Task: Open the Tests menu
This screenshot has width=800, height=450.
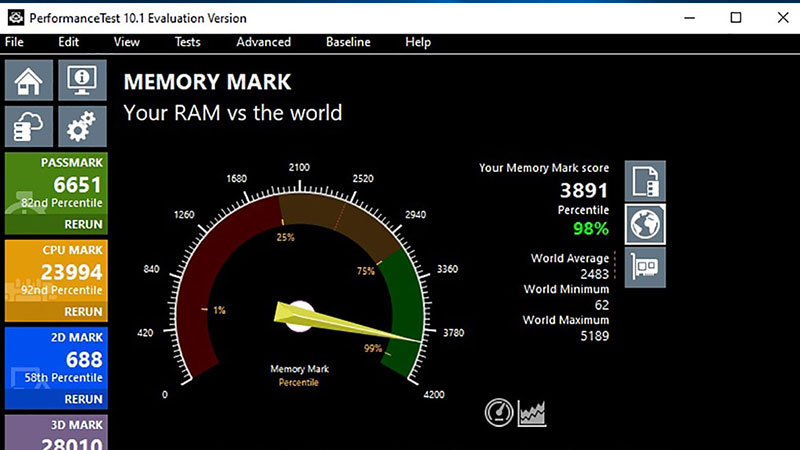Action: 187,42
